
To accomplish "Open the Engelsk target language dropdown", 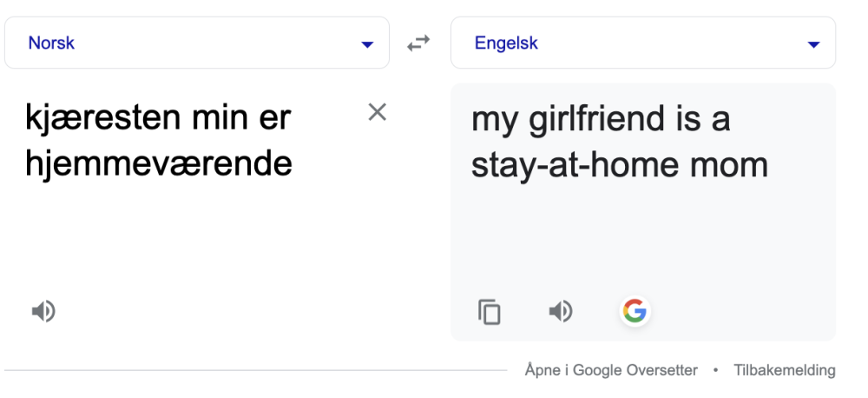I will click(x=643, y=43).
